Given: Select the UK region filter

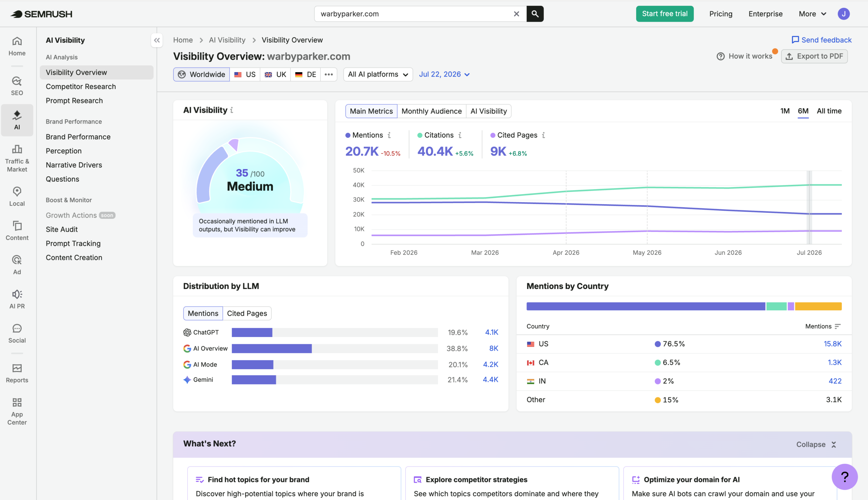Looking at the screenshot, I should tap(275, 75).
